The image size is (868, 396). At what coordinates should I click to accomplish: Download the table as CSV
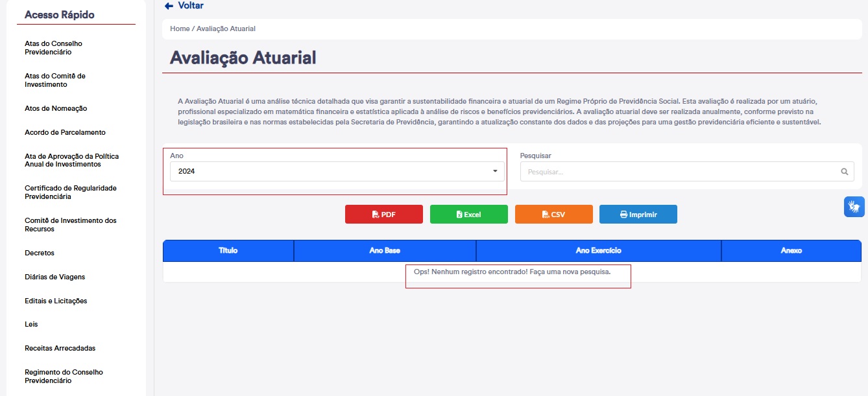[x=553, y=215]
